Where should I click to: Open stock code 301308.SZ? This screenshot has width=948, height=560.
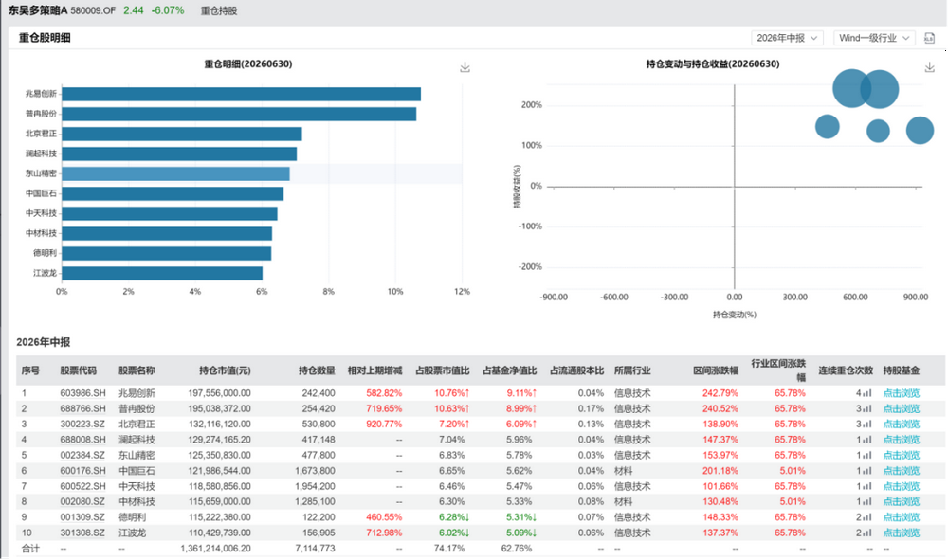point(82,533)
